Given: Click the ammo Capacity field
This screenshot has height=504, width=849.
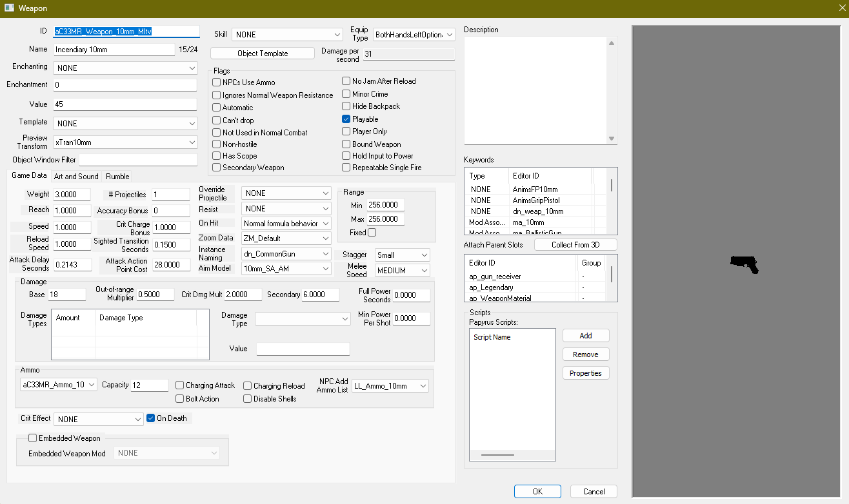Looking at the screenshot, I should pos(150,385).
